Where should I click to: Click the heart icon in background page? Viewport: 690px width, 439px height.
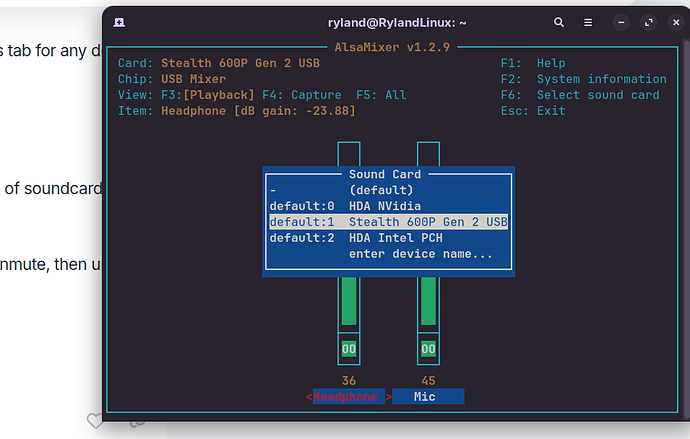[94, 421]
